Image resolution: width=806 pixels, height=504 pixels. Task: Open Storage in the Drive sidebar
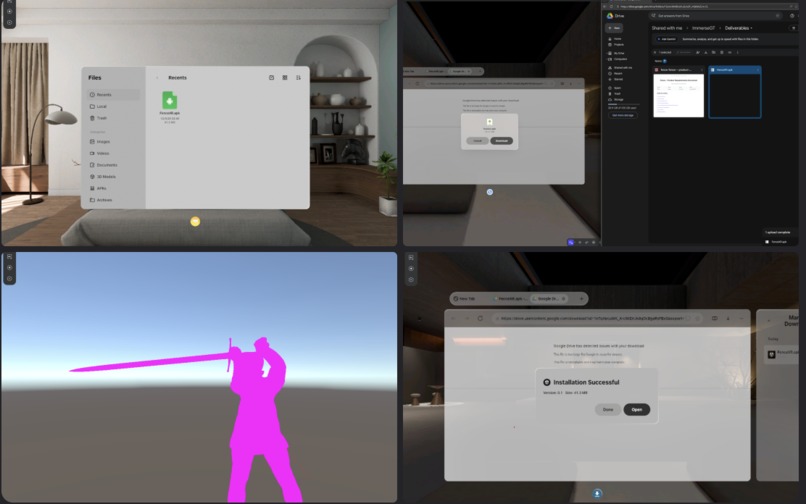(x=618, y=99)
